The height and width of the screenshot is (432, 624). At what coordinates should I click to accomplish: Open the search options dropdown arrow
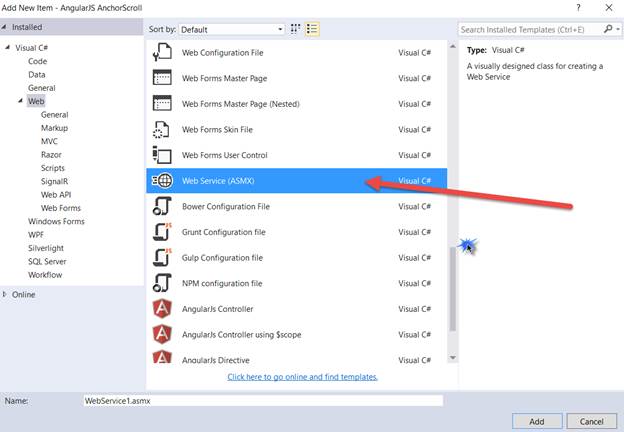point(618,29)
